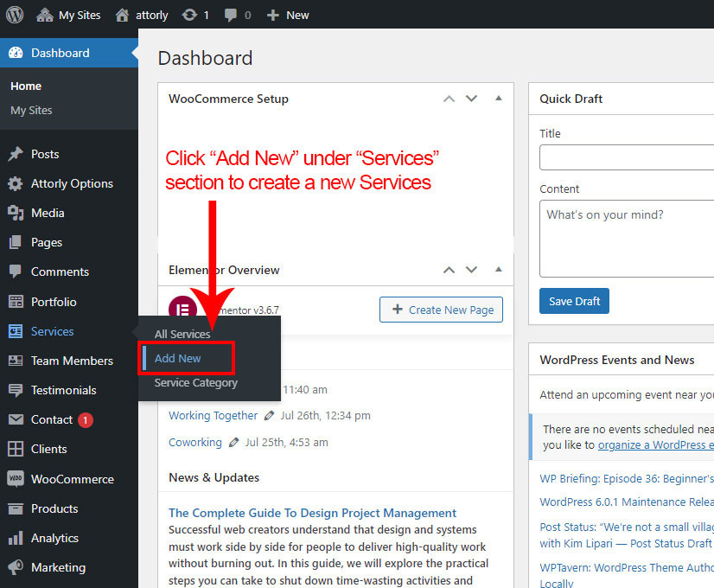Click the Marketing megaphone icon
714x588 pixels.
point(16,567)
